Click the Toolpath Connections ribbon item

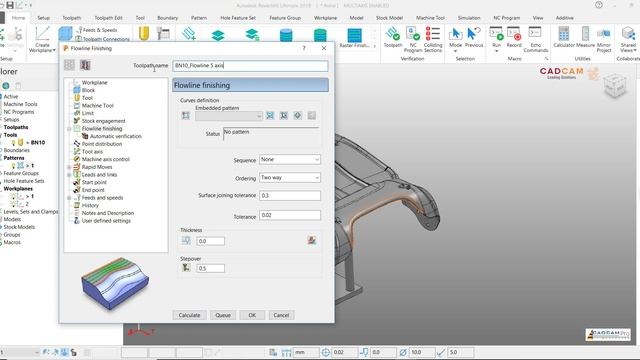[103, 39]
